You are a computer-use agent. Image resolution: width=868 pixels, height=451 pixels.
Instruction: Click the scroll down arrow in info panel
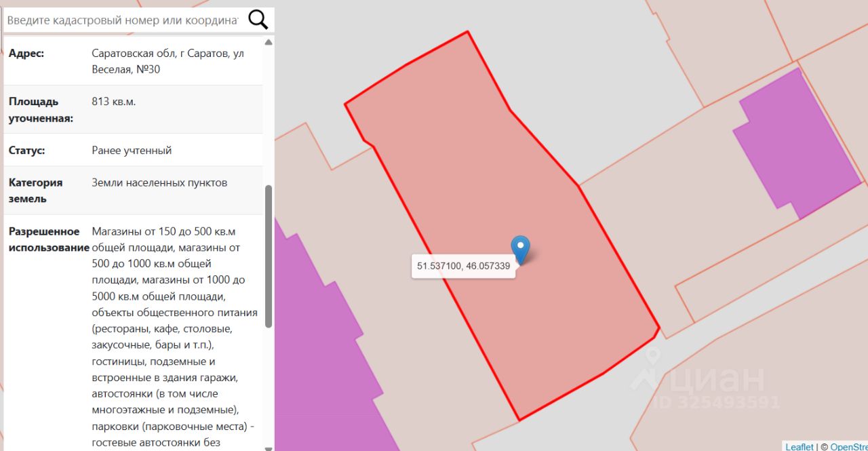point(269,448)
